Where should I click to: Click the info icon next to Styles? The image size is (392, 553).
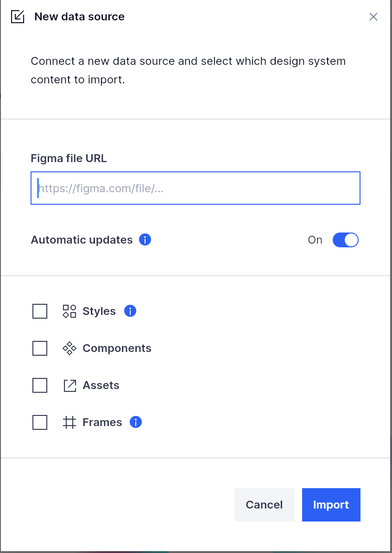coord(130,311)
